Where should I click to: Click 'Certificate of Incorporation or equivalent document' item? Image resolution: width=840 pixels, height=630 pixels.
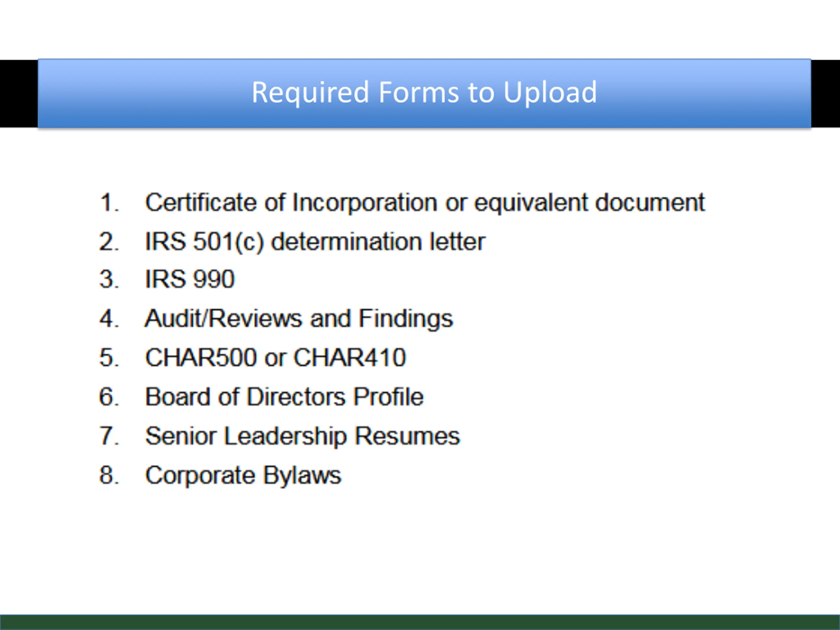[x=425, y=202]
